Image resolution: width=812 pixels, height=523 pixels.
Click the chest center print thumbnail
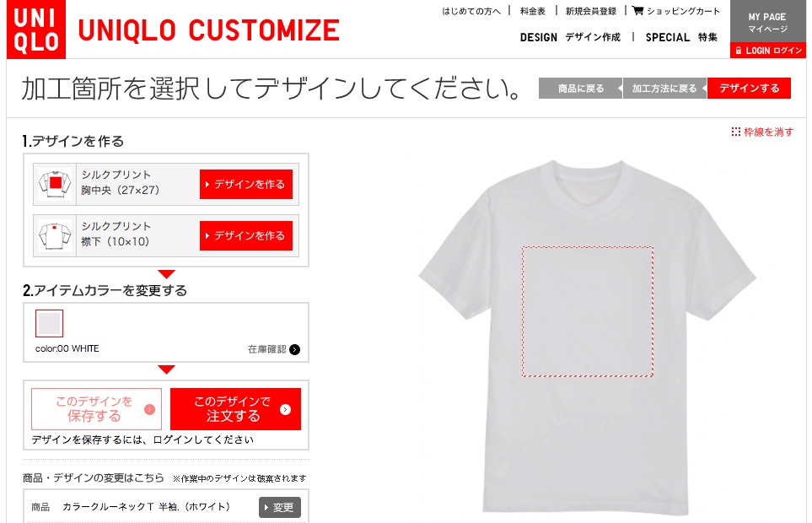coord(55,184)
